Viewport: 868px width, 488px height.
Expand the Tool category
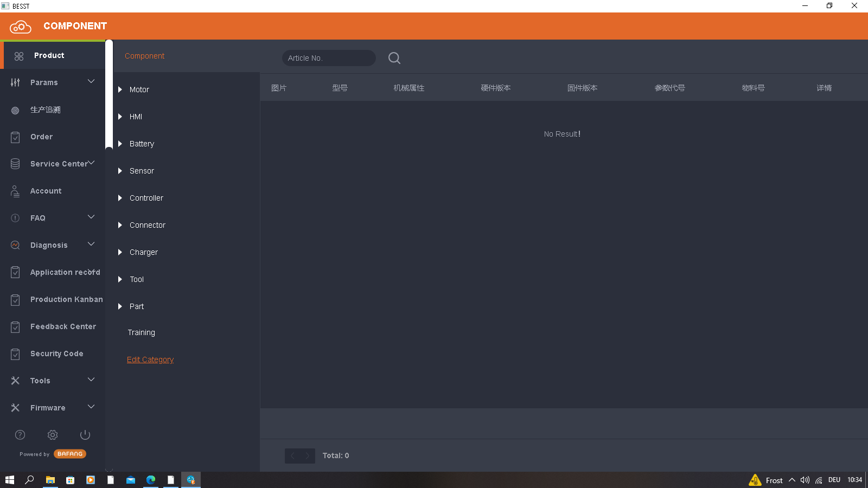[120, 279]
